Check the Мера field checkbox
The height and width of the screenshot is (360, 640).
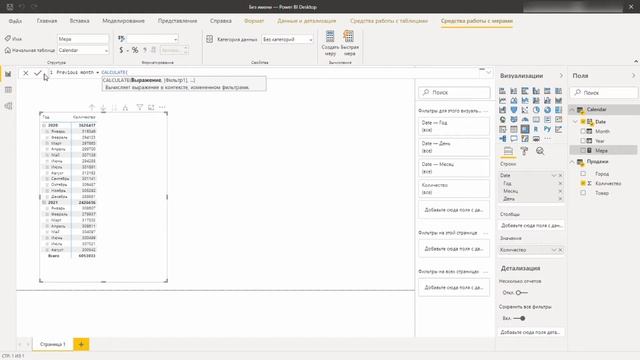point(583,150)
